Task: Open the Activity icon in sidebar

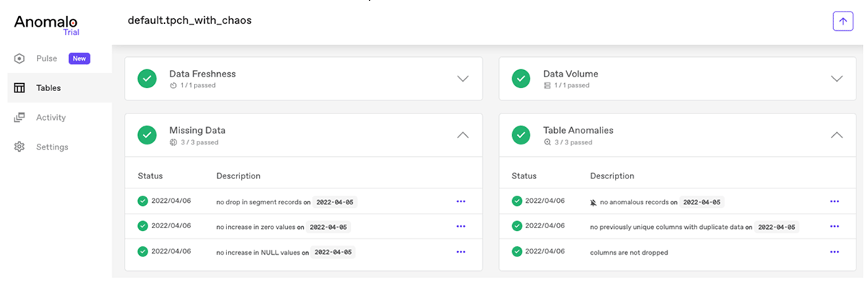Action: [20, 118]
